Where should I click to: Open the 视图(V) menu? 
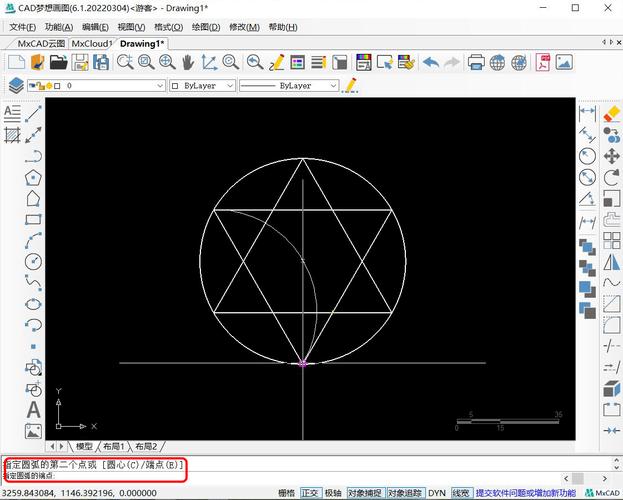click(x=132, y=27)
